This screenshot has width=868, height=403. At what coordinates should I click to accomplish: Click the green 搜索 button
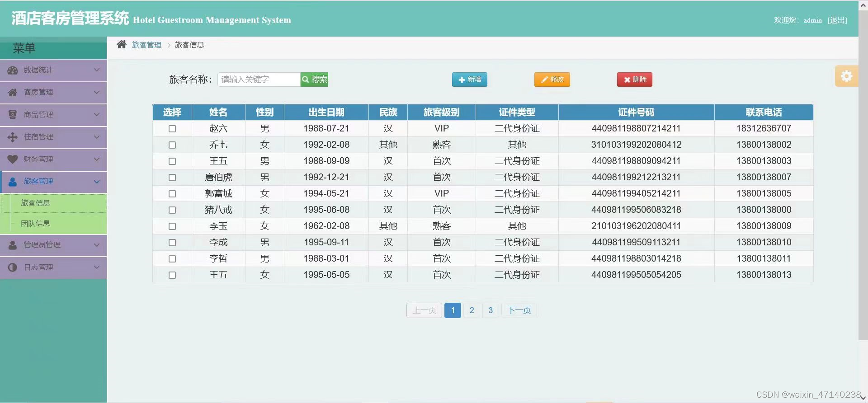click(314, 80)
